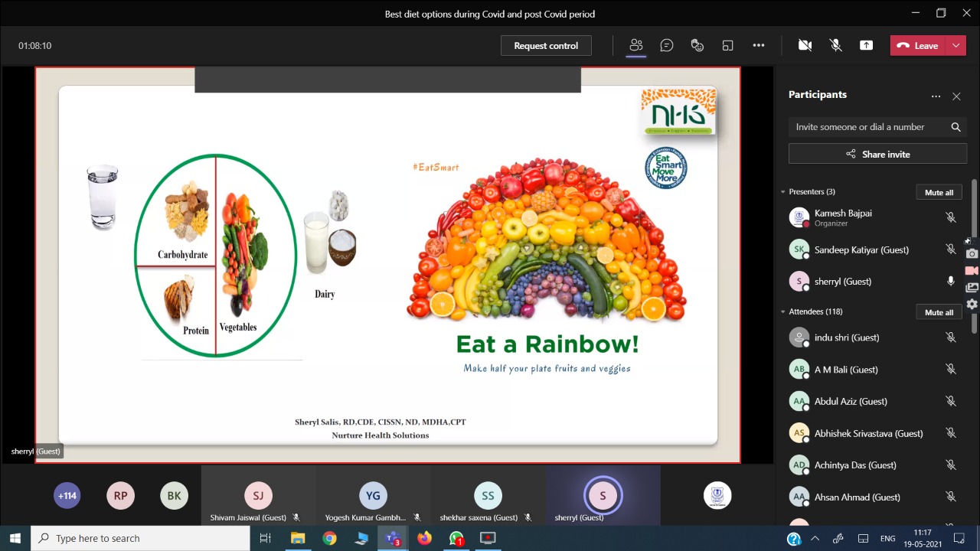Viewport: 980px width, 551px height.
Task: Collapse the Attendees (118) section
Action: (783, 311)
